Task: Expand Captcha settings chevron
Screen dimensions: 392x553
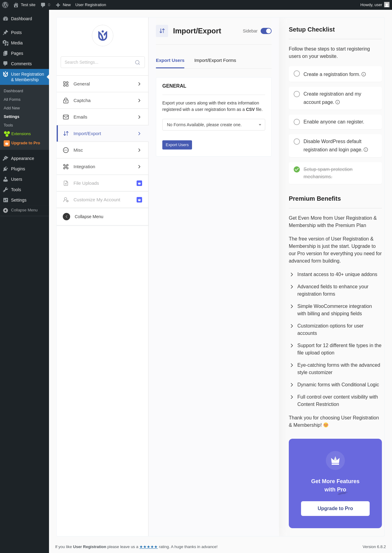Action: pyautogui.click(x=139, y=100)
